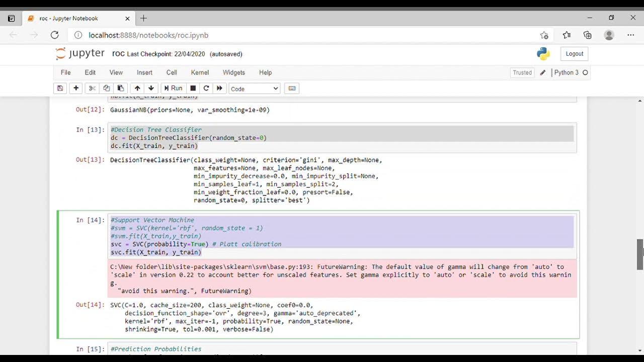Viewport: 644px width, 362px height.
Task: Click the Out[14] SVC output text
Action: pyautogui.click(x=235, y=317)
